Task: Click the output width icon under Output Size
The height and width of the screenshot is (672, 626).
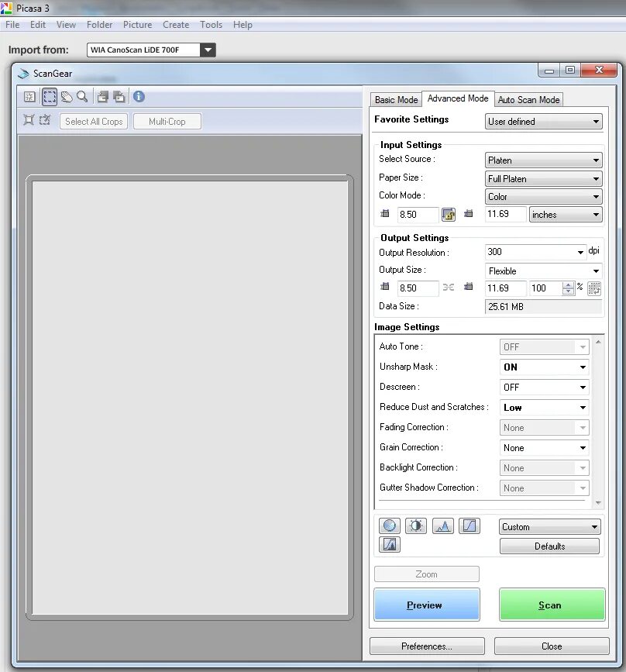Action: click(385, 287)
